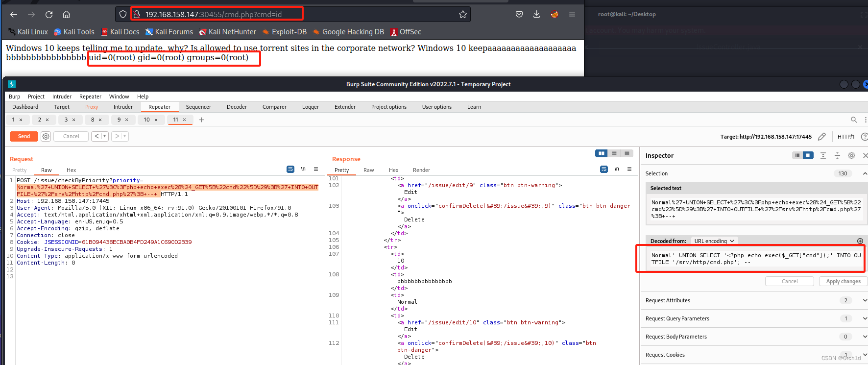868x365 pixels.
Task: Switch Response view to Render
Action: coord(421,170)
